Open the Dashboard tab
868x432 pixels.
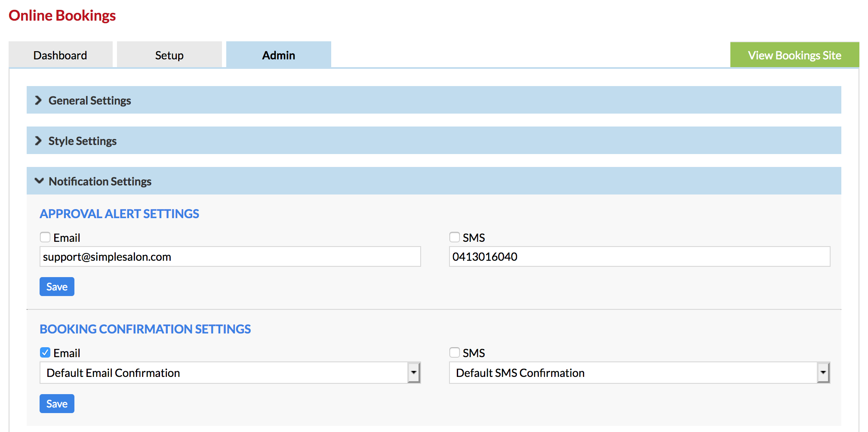pos(60,55)
